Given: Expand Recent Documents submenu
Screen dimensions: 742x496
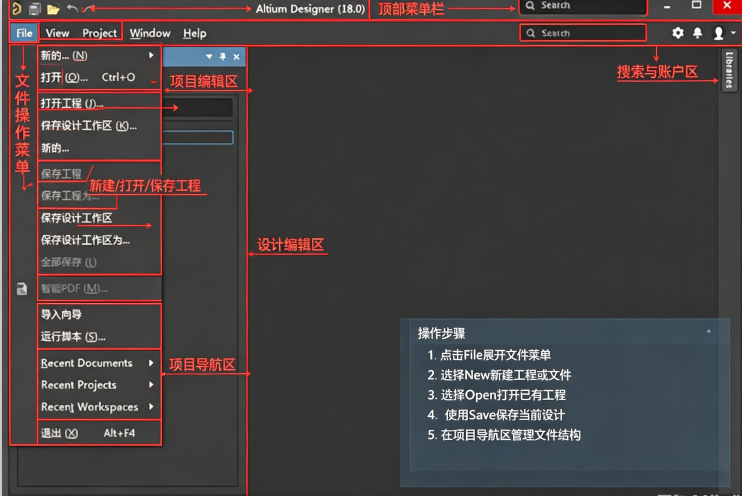Looking at the screenshot, I should [98, 363].
